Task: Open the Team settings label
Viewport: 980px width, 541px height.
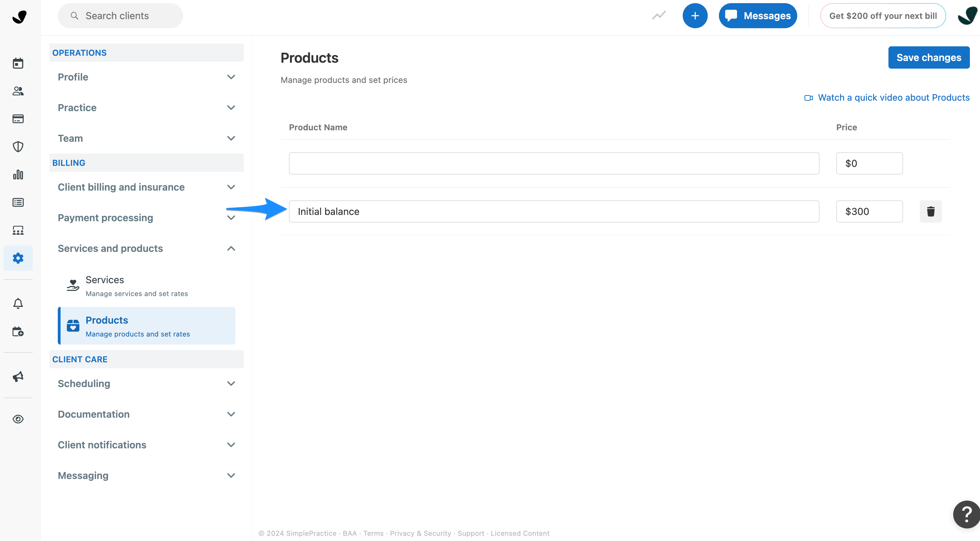Action: tap(70, 138)
